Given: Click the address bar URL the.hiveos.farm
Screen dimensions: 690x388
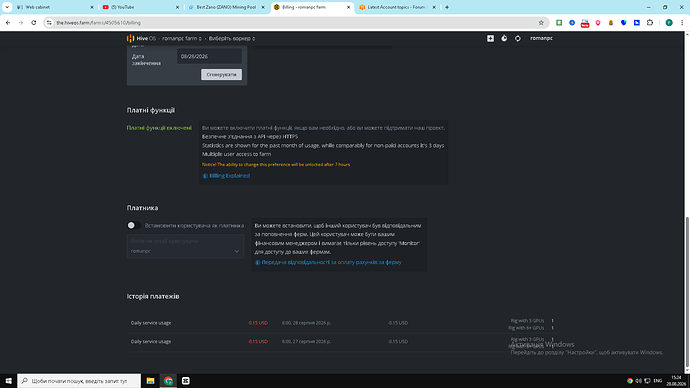Looking at the screenshot, I should (99, 23).
